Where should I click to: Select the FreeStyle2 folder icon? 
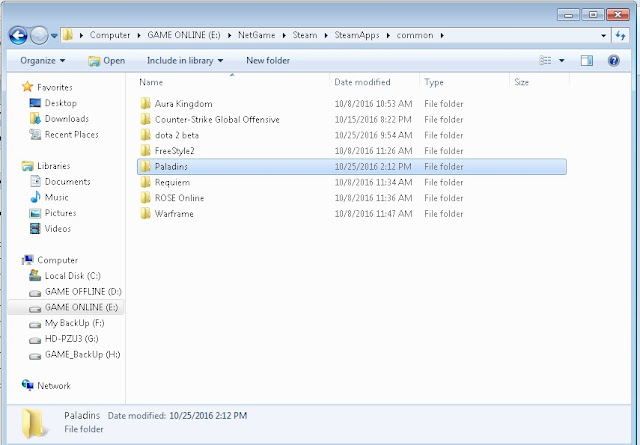[145, 151]
